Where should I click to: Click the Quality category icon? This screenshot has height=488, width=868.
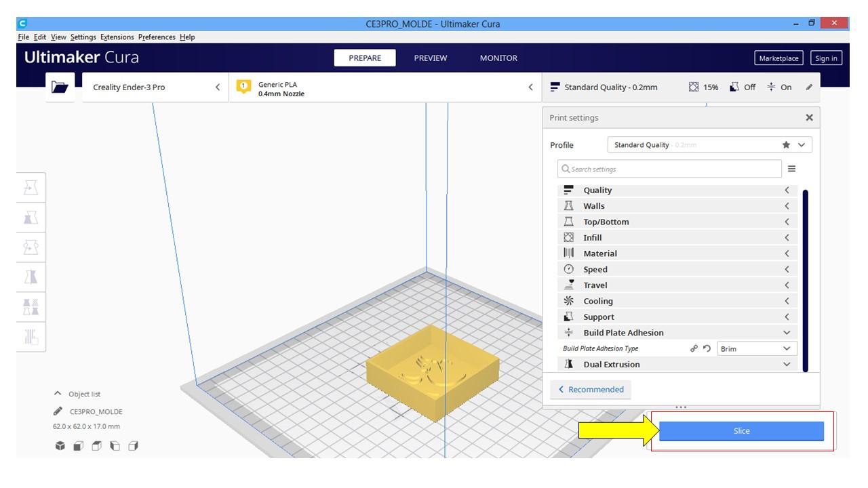tap(568, 190)
